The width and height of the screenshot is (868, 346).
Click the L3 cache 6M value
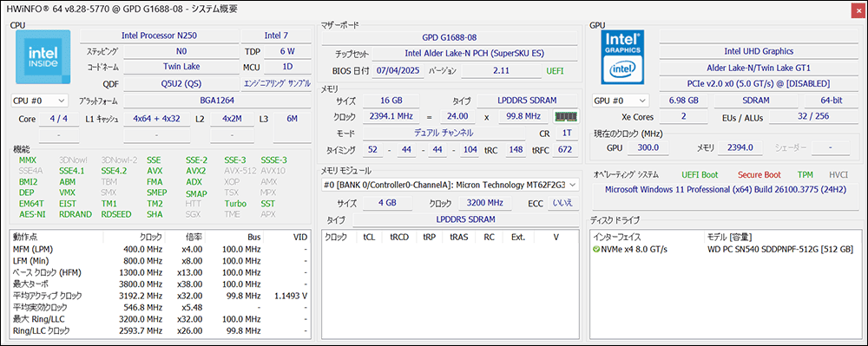292,119
